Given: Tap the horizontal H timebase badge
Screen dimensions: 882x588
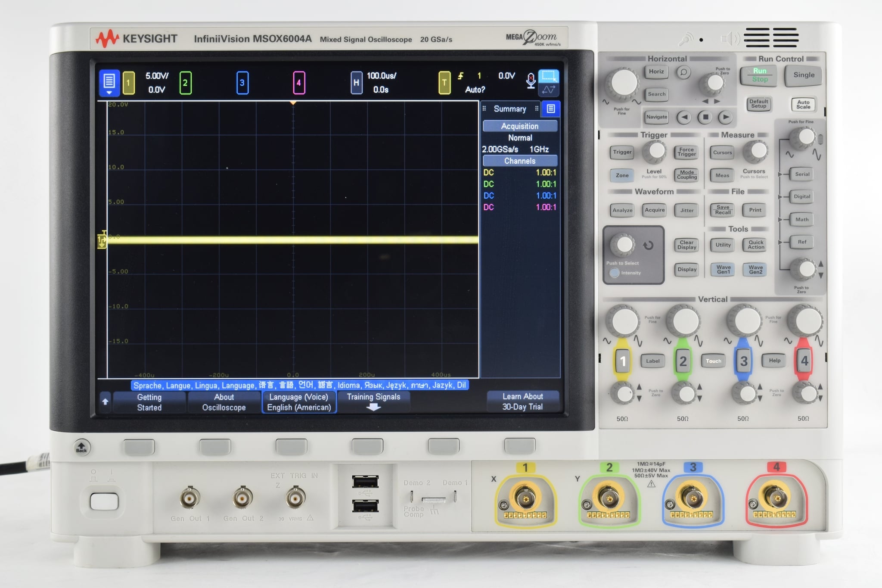Looking at the screenshot, I should point(356,83).
